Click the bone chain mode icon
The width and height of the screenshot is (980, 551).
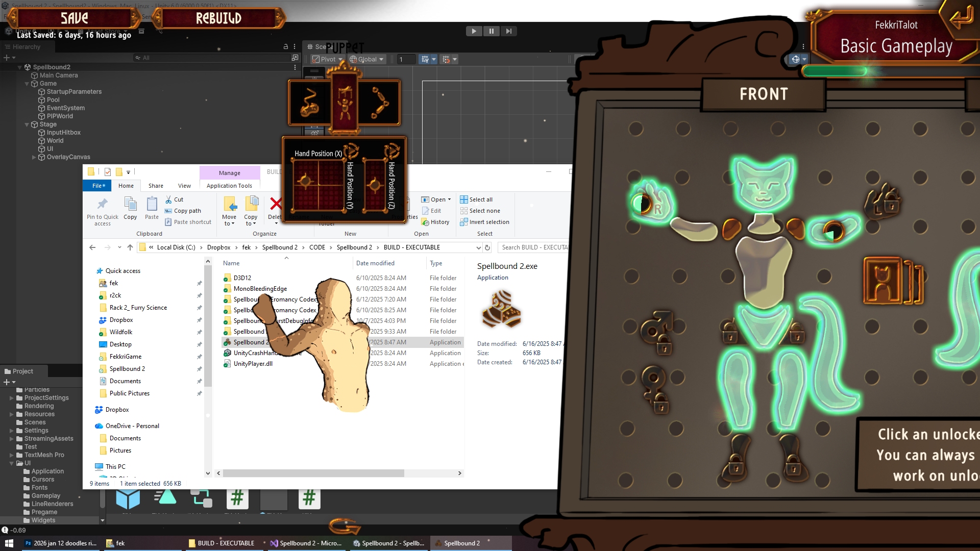coord(379,103)
